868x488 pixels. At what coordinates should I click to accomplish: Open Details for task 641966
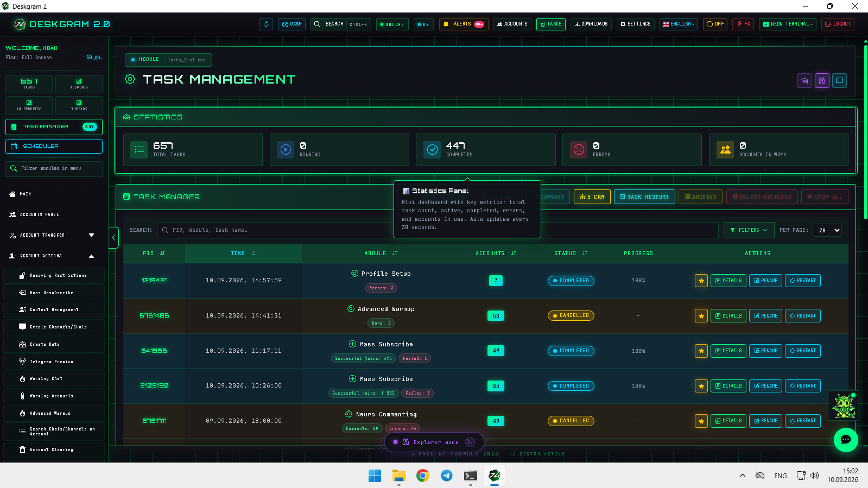(728, 351)
